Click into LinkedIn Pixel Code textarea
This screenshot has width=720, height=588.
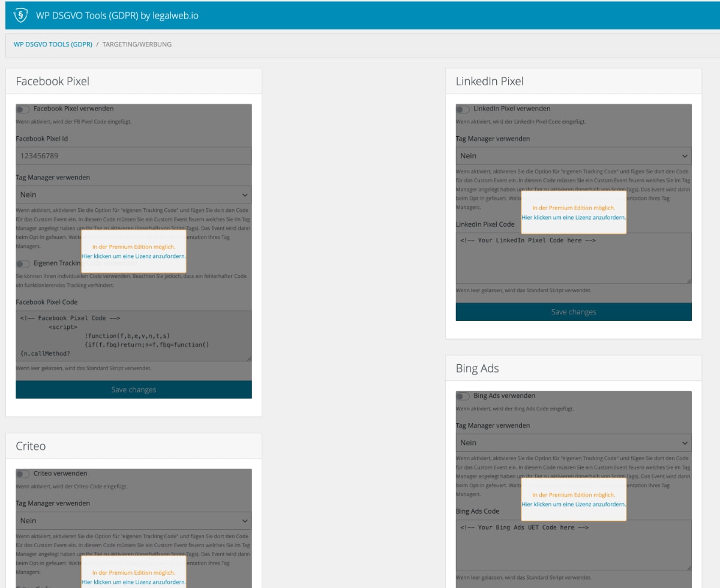[x=573, y=258]
